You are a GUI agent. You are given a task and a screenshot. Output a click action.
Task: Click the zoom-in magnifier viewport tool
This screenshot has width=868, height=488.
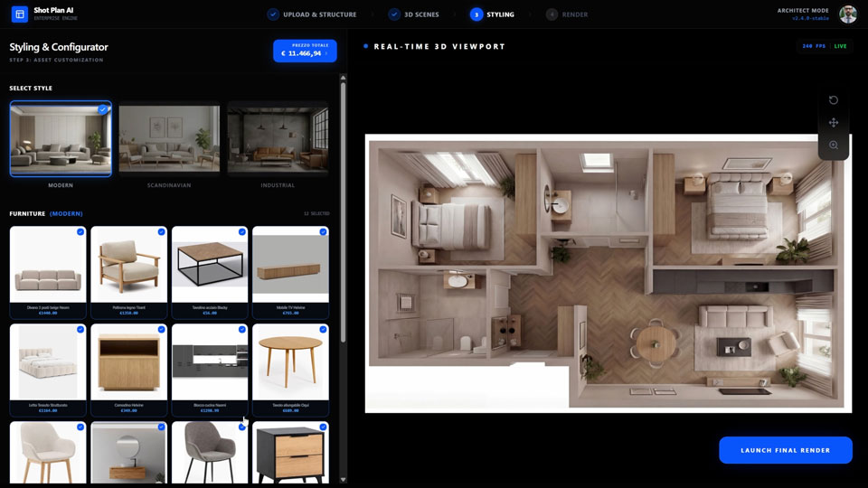point(833,145)
